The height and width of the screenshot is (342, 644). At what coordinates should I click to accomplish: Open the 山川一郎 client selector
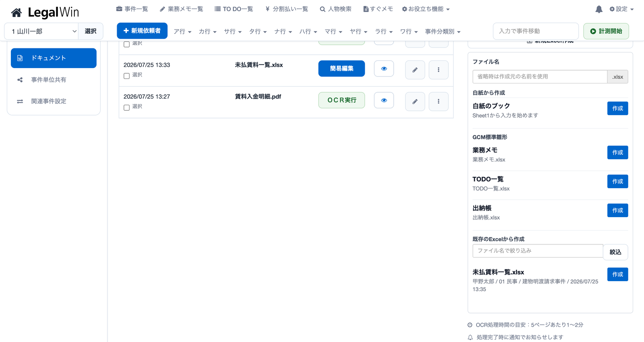(41, 31)
